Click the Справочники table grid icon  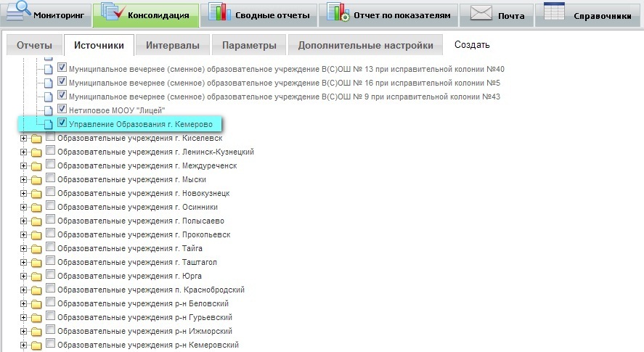point(554,11)
